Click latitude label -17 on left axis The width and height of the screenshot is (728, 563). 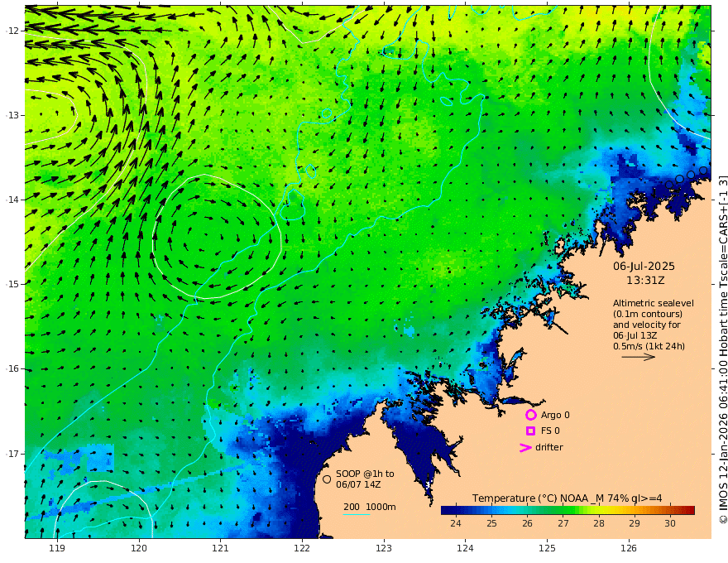point(13,454)
